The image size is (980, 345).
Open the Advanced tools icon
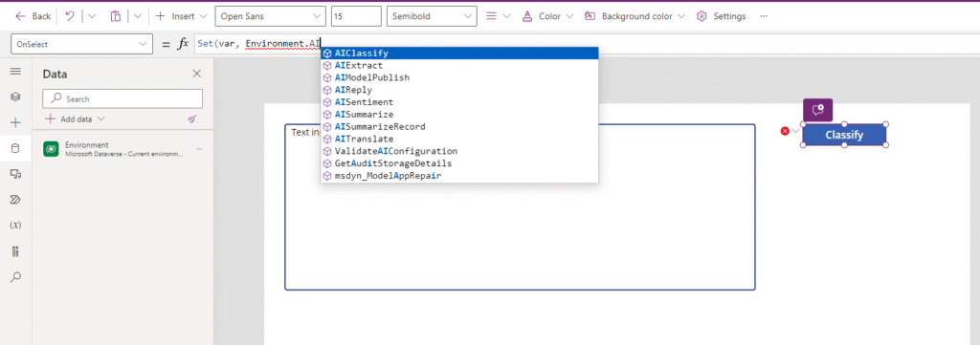pos(15,251)
